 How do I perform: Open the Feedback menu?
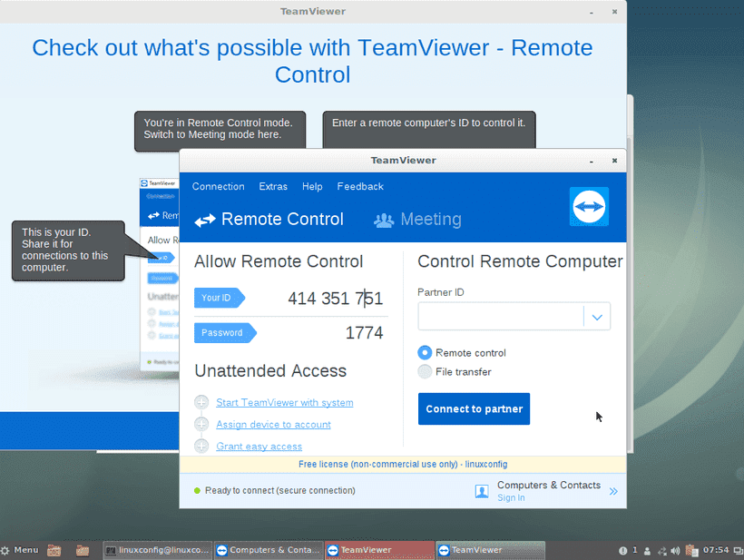coord(360,186)
